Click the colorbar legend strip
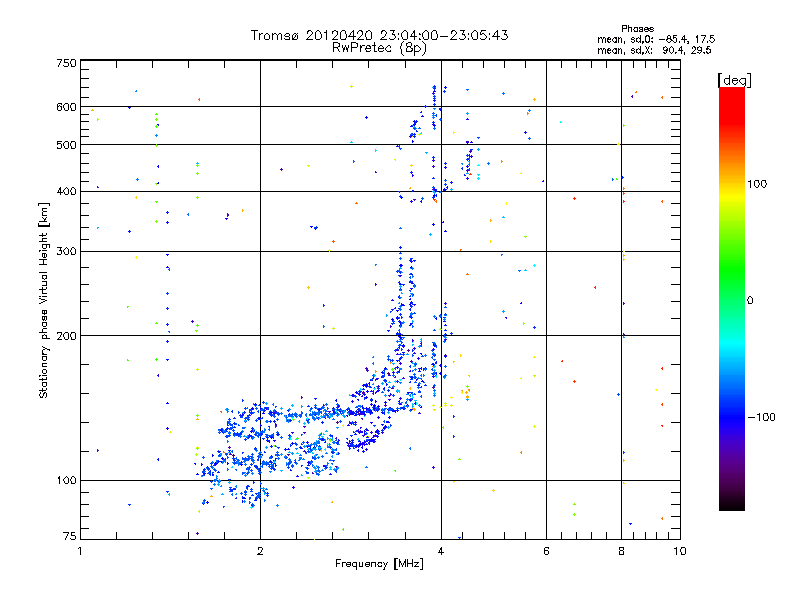Image resolution: width=800 pixels, height=600 pixels. pos(732,299)
